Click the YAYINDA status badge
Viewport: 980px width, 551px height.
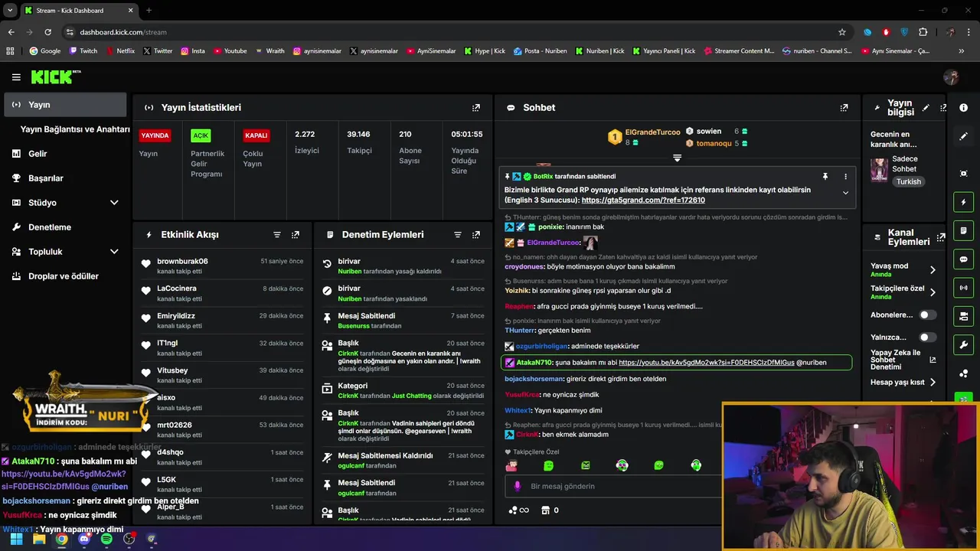click(155, 135)
